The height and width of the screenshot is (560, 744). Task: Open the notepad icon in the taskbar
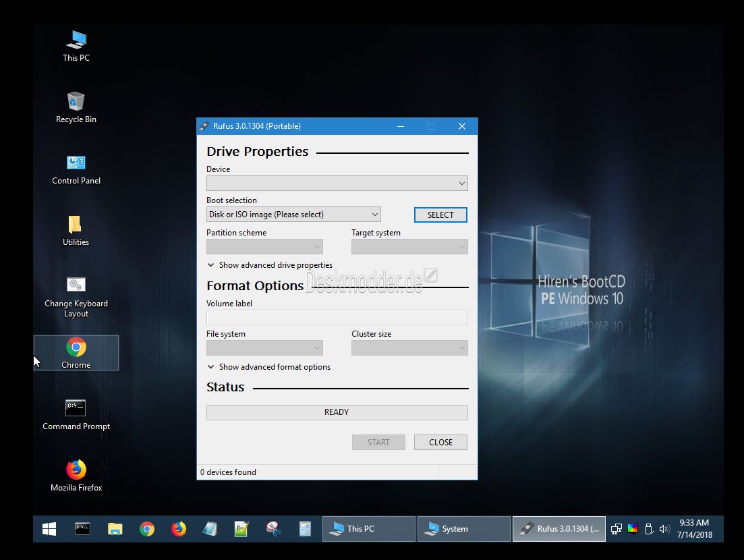[210, 529]
